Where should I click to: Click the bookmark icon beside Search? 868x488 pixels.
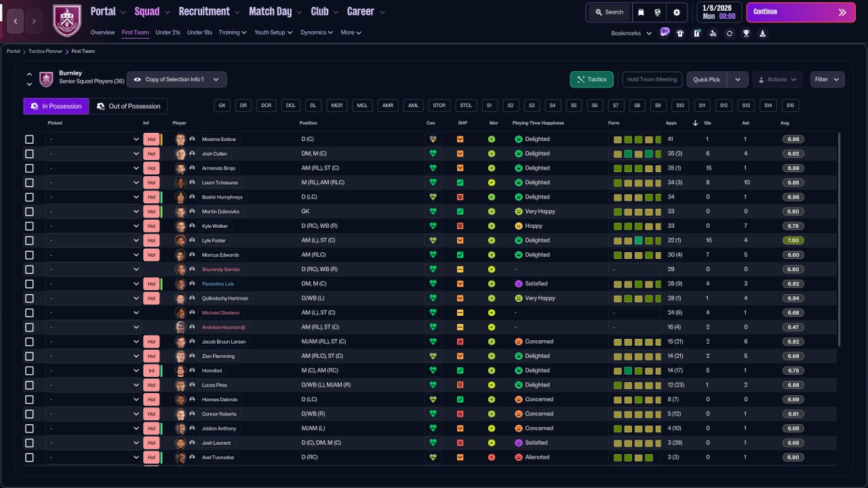(641, 12)
